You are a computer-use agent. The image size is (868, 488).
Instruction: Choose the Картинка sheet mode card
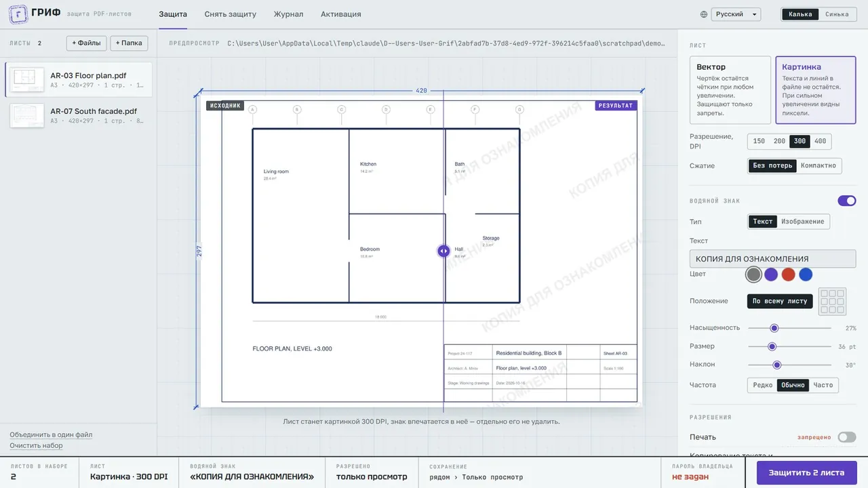[x=816, y=90]
